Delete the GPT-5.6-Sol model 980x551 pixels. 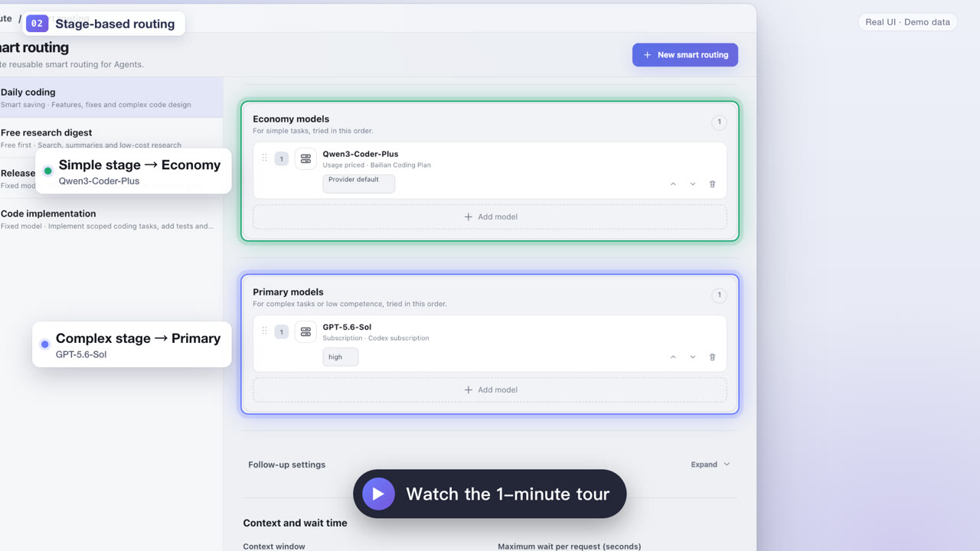pyautogui.click(x=713, y=357)
